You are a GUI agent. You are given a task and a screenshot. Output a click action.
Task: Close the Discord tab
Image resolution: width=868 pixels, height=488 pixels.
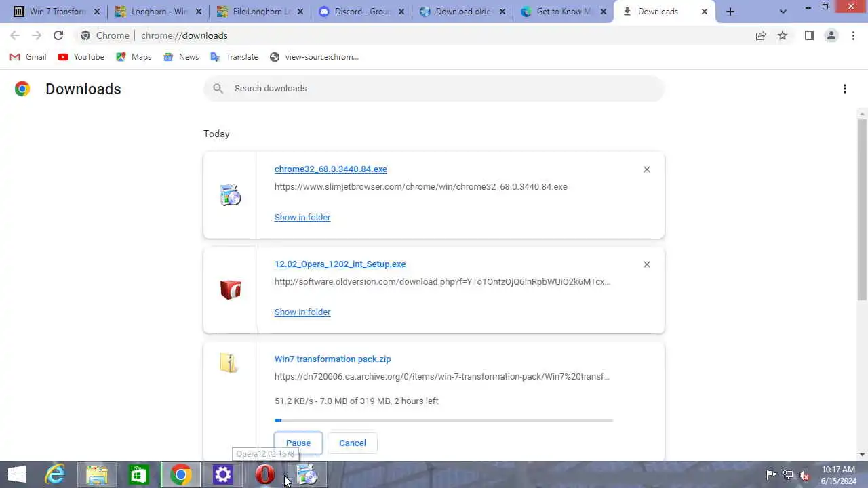click(x=401, y=12)
